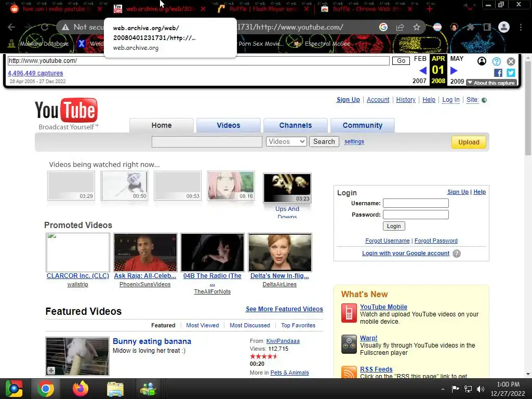Image resolution: width=532 pixels, height=399 pixels.
Task: Select the Home navigation tab
Action: [x=162, y=125]
